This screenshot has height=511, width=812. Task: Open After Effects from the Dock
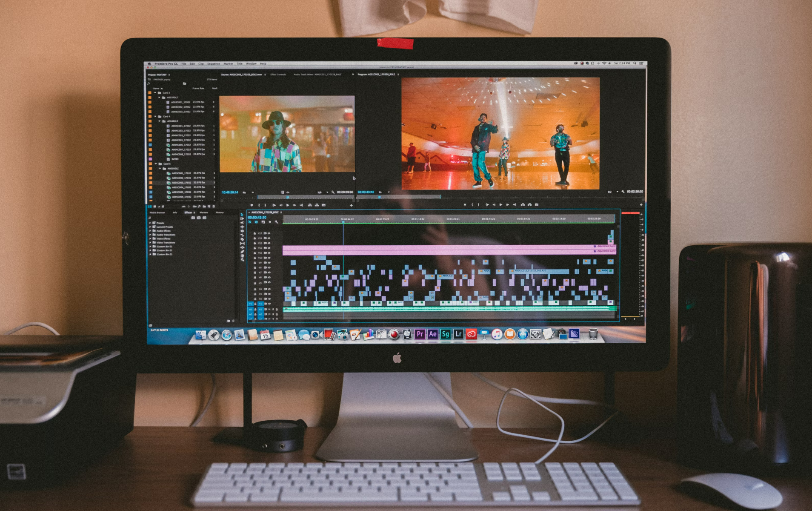tap(432, 334)
